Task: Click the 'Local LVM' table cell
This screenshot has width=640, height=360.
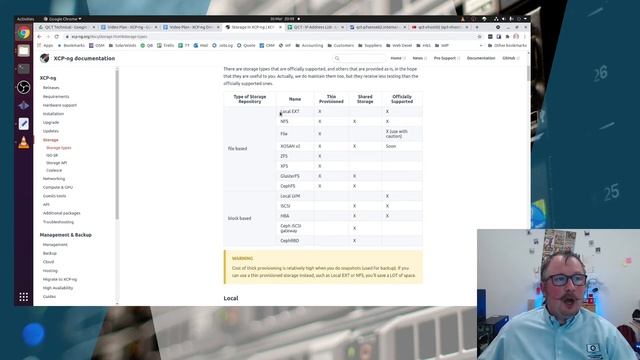Action: pos(295,196)
